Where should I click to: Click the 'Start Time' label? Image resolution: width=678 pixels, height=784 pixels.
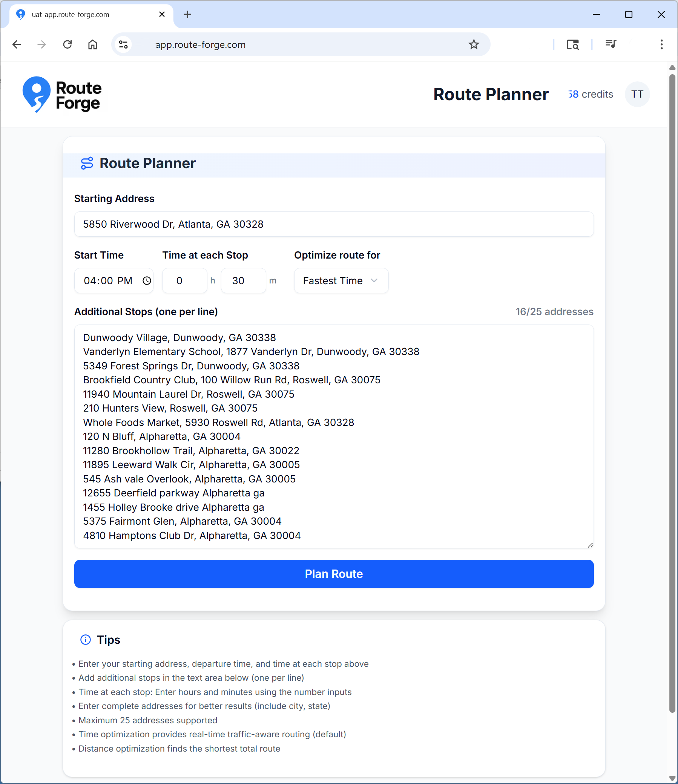(99, 256)
